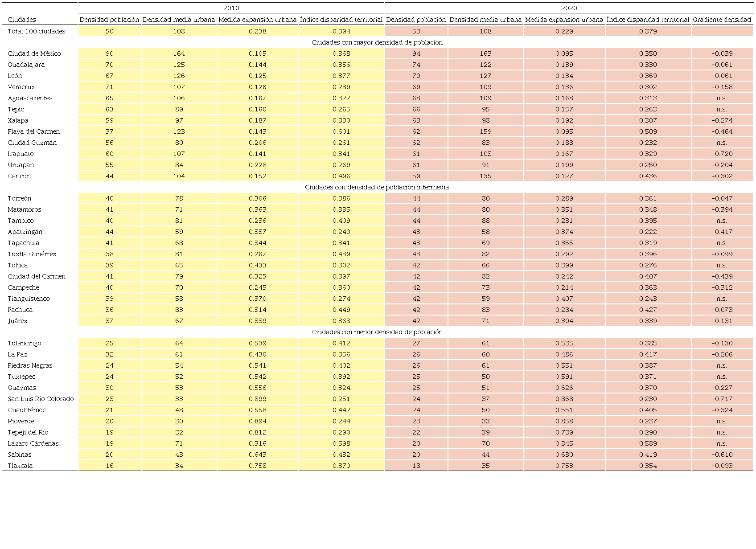Select the 'Total 100 ciudades' row label
Viewport: 756px width, 549px height.
coord(37,31)
